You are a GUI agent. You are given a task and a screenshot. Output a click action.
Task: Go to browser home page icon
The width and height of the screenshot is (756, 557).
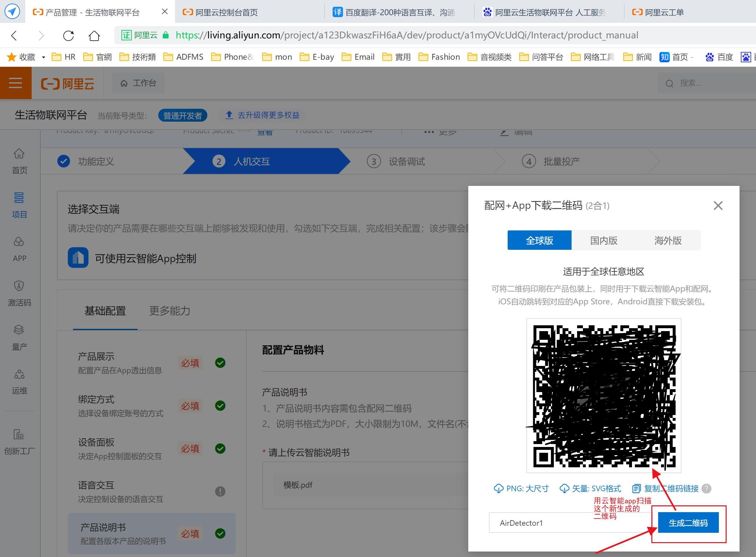point(94,35)
